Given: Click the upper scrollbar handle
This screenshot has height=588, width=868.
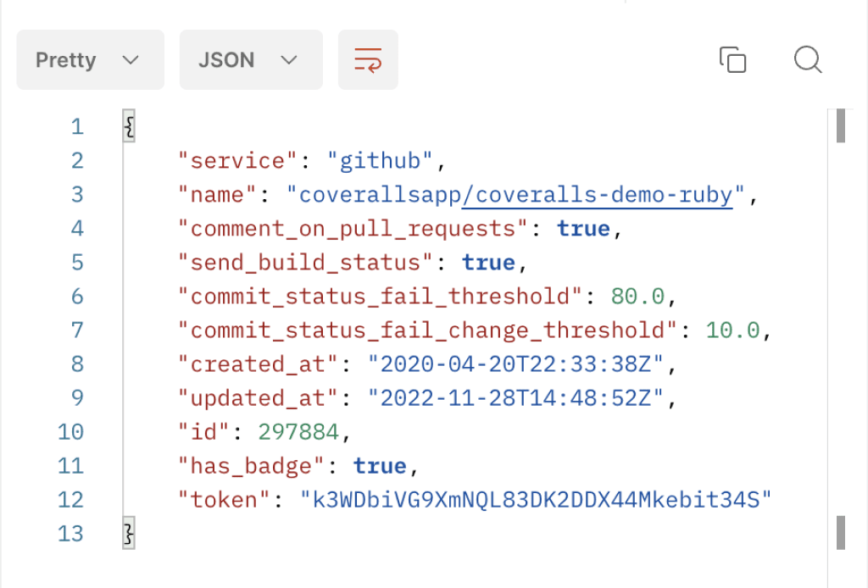Looking at the screenshot, I should click(841, 126).
